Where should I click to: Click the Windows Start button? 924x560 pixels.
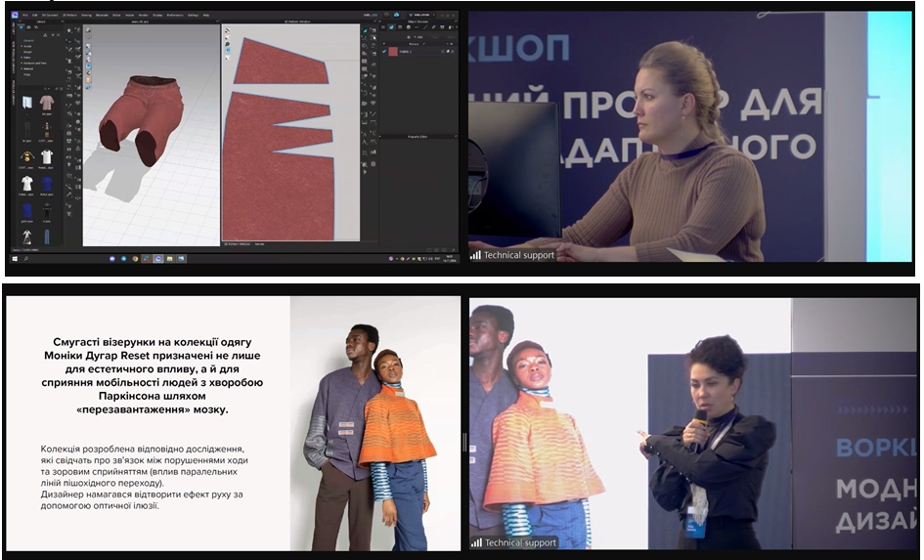pos(16,259)
